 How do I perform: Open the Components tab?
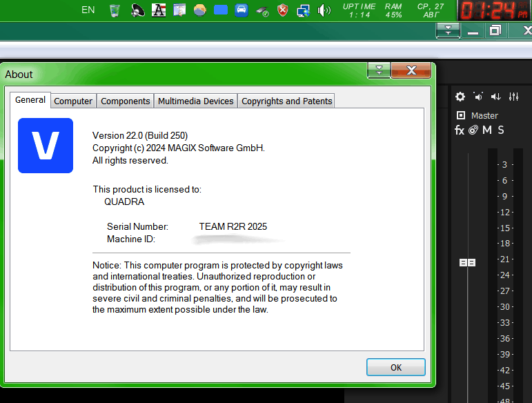click(125, 101)
